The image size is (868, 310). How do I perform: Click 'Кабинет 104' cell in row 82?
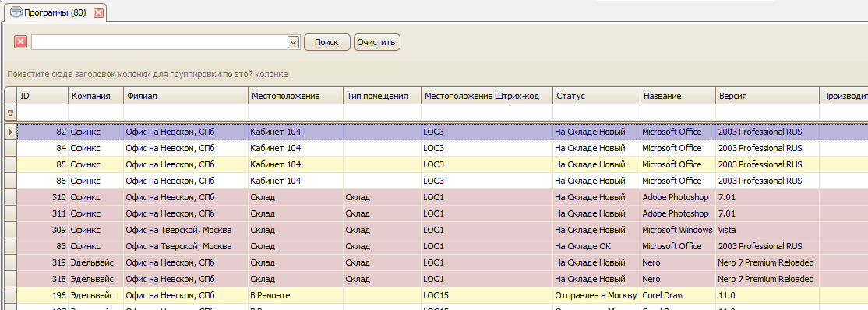[295, 132]
